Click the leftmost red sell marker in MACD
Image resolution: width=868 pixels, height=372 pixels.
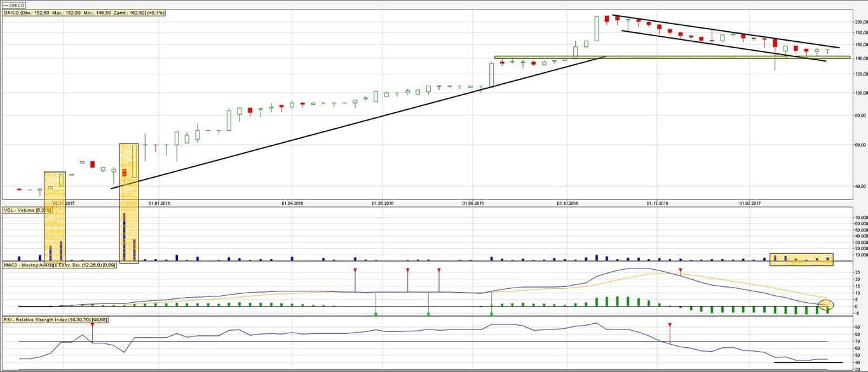coord(355,271)
